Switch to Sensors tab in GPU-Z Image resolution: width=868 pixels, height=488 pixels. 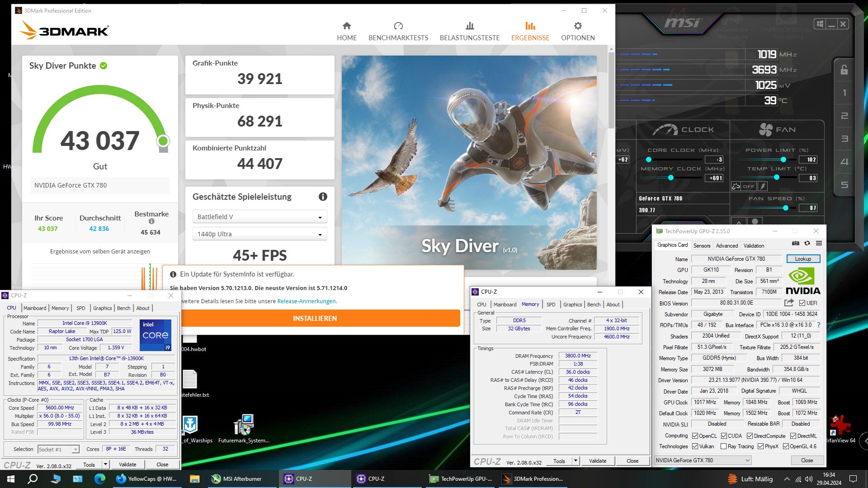coord(702,246)
